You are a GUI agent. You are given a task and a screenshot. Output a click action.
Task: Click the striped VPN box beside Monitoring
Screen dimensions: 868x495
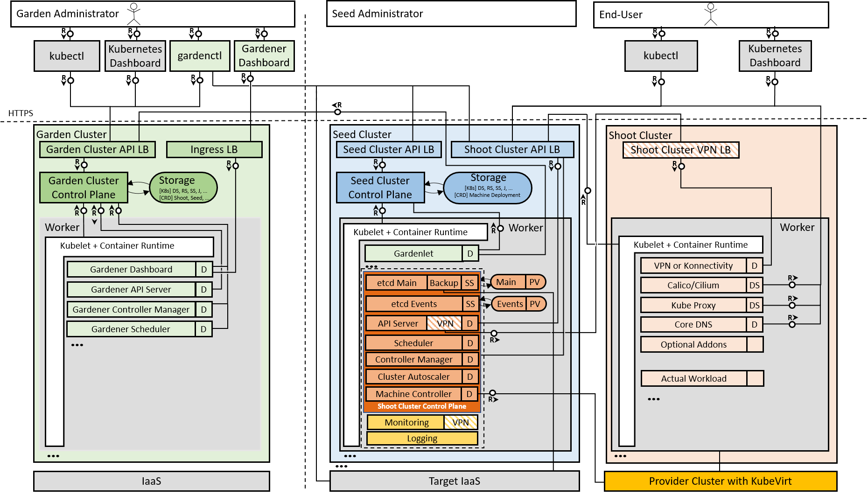[460, 422]
